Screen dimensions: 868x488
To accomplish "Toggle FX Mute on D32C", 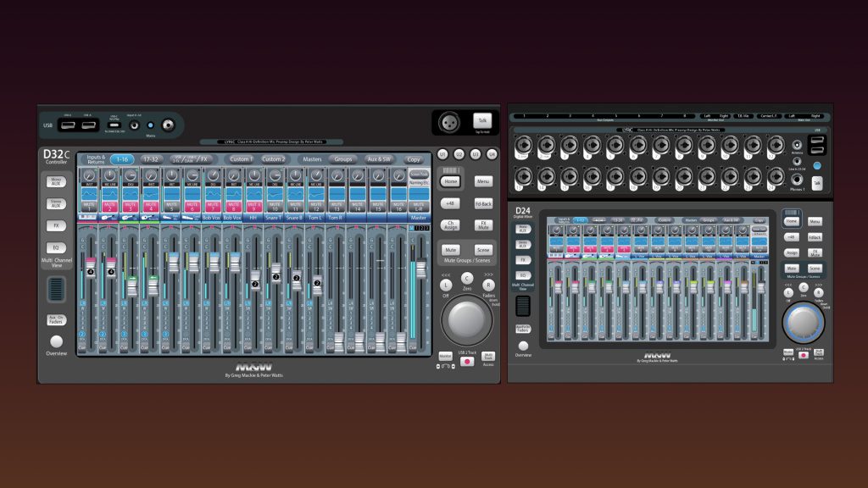I will tap(483, 225).
